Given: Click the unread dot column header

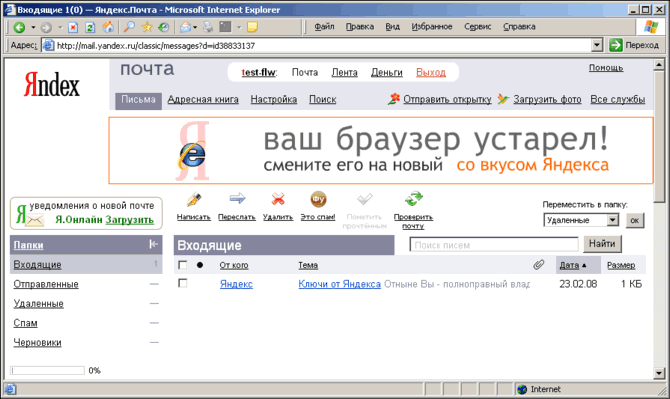Looking at the screenshot, I should tap(200, 265).
